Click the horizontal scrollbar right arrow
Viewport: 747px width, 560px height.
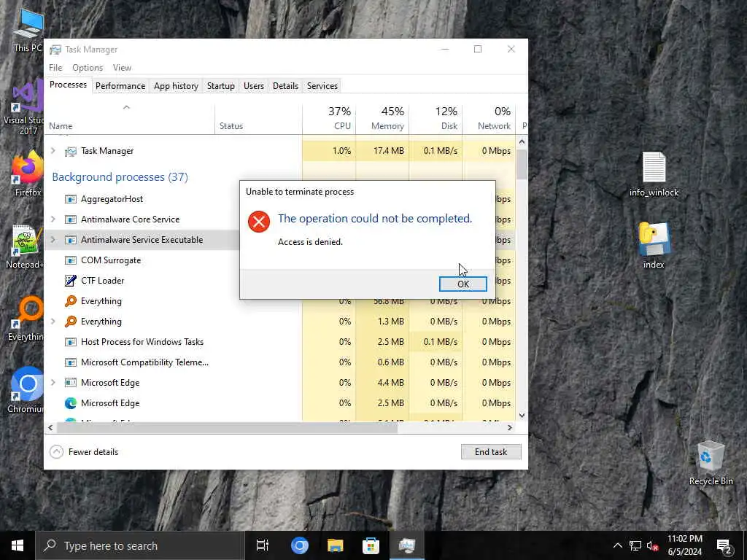pos(510,427)
